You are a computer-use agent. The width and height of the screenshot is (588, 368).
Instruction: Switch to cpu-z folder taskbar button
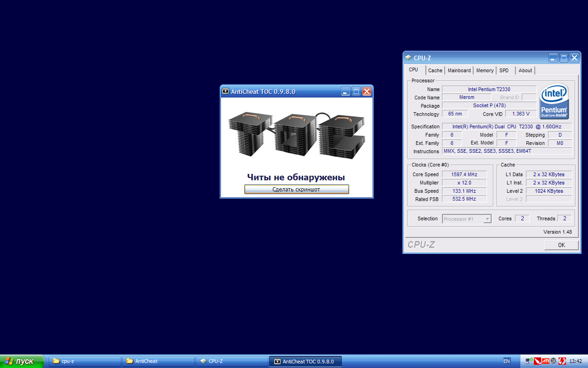tap(85, 361)
